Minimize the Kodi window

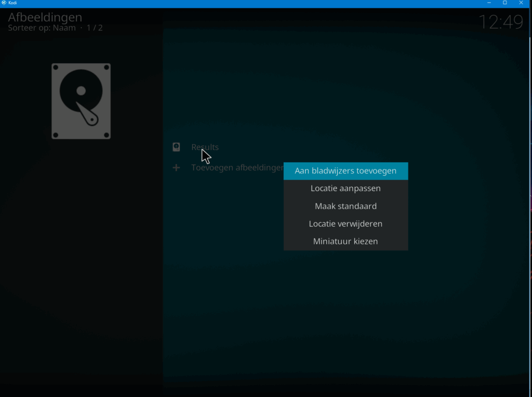pos(489,3)
